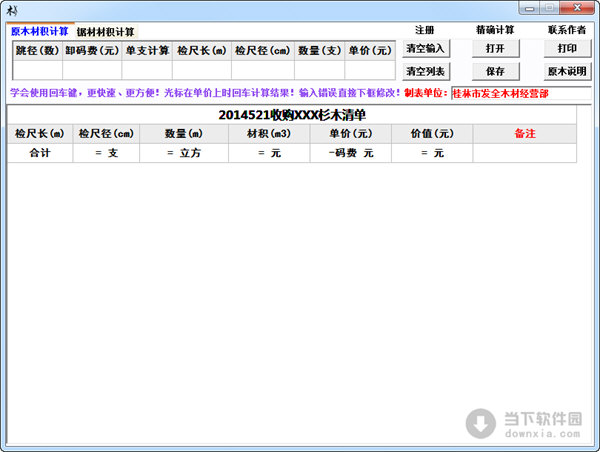
Task: Focus the input box under 检尺长(m) in entry row
Action: pos(202,70)
